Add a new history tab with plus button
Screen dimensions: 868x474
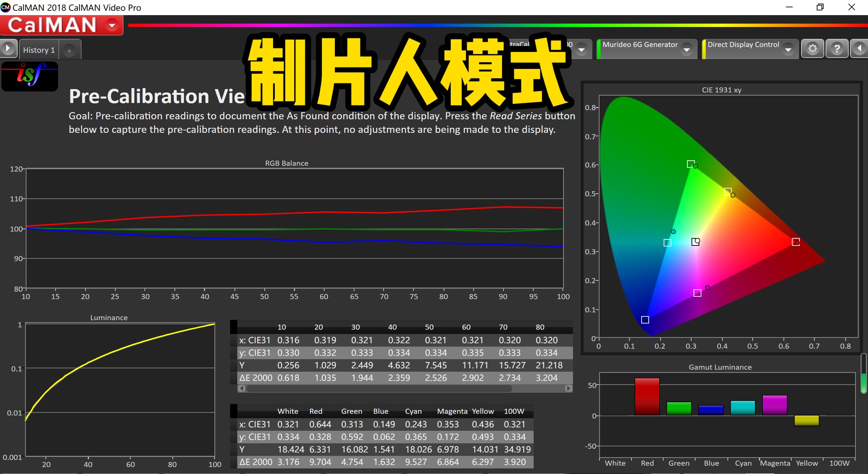click(x=69, y=50)
